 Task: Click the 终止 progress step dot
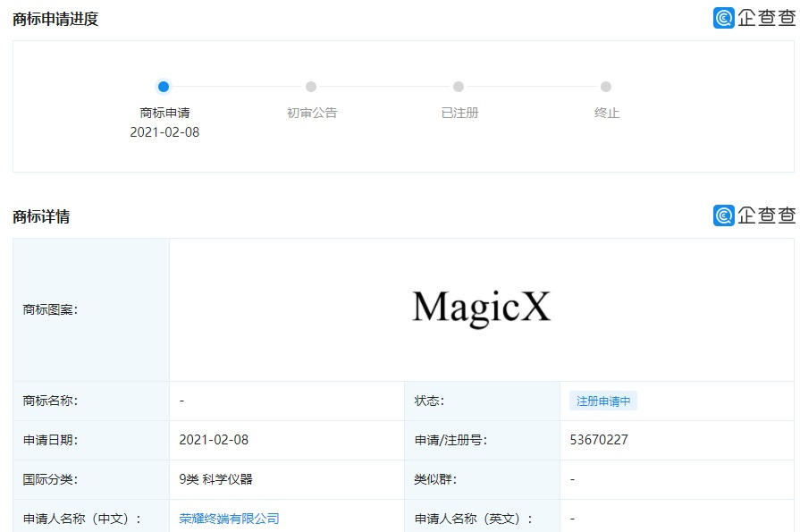pos(606,87)
